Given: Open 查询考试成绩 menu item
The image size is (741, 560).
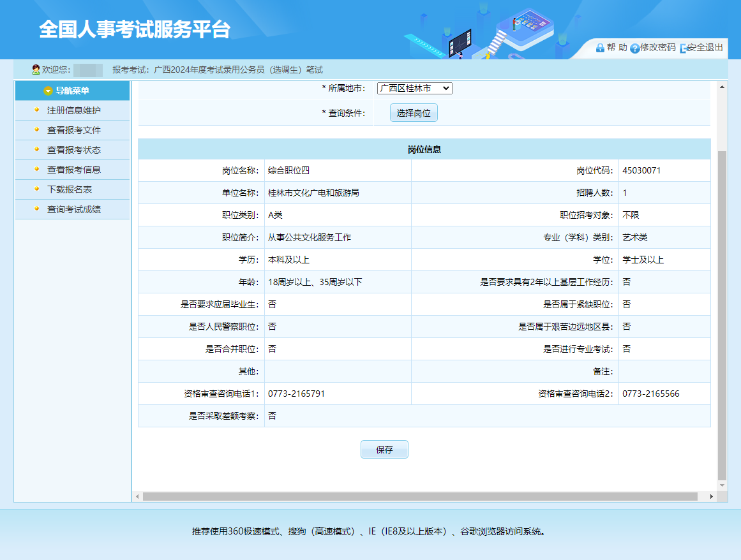Looking at the screenshot, I should pyautogui.click(x=73, y=209).
